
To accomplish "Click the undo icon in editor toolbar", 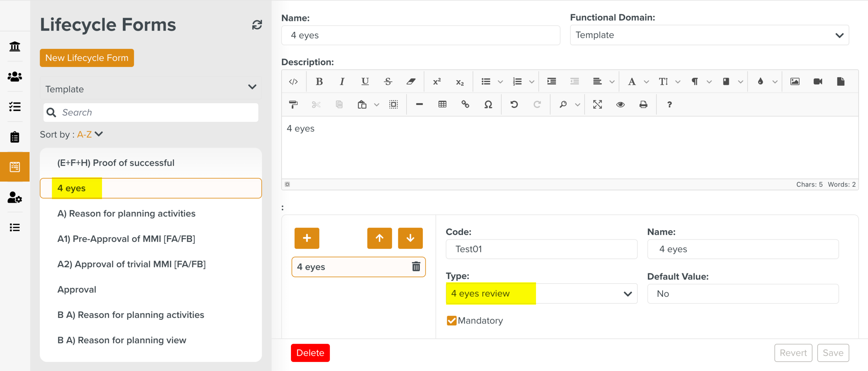I will pos(514,104).
